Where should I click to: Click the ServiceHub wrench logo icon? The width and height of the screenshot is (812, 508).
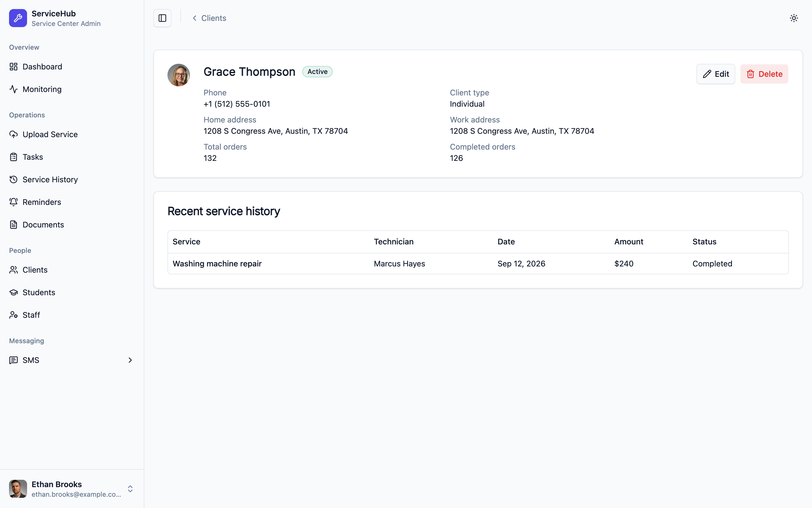pyautogui.click(x=18, y=18)
